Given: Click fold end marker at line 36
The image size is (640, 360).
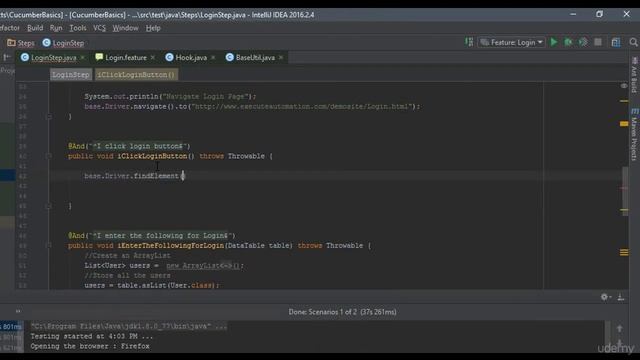Looking at the screenshot, I should [x=49, y=116].
